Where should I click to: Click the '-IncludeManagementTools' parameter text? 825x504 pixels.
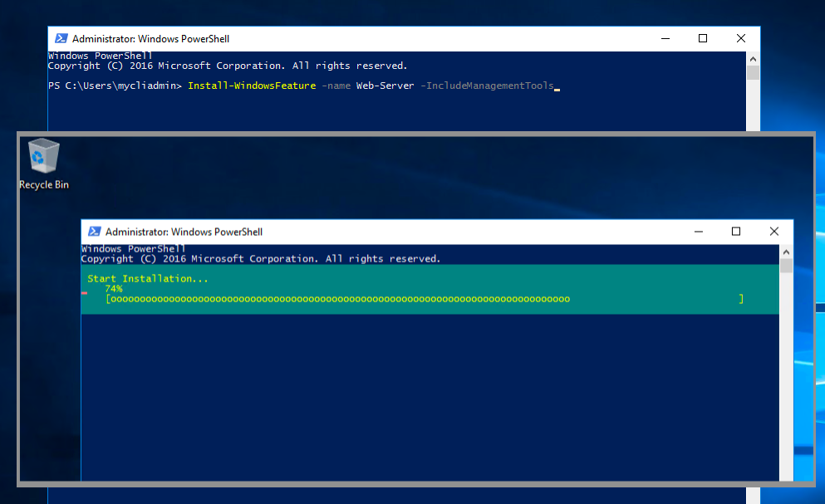coord(487,86)
